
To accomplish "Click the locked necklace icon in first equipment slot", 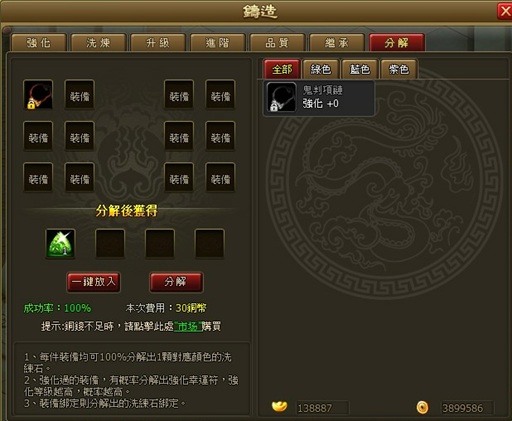I will click(38, 95).
